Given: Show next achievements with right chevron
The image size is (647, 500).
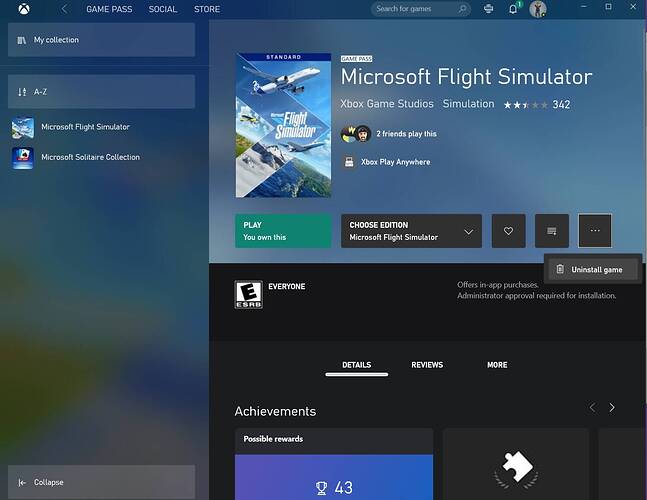Looking at the screenshot, I should point(612,408).
